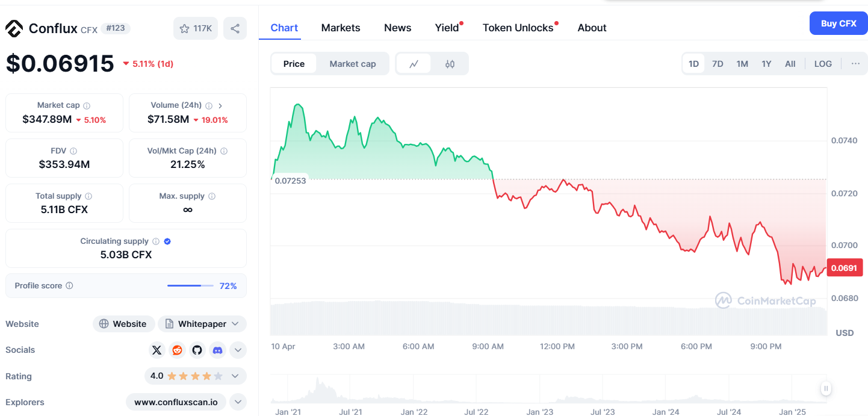
Task: Switch chart to Market cap view
Action: point(353,63)
